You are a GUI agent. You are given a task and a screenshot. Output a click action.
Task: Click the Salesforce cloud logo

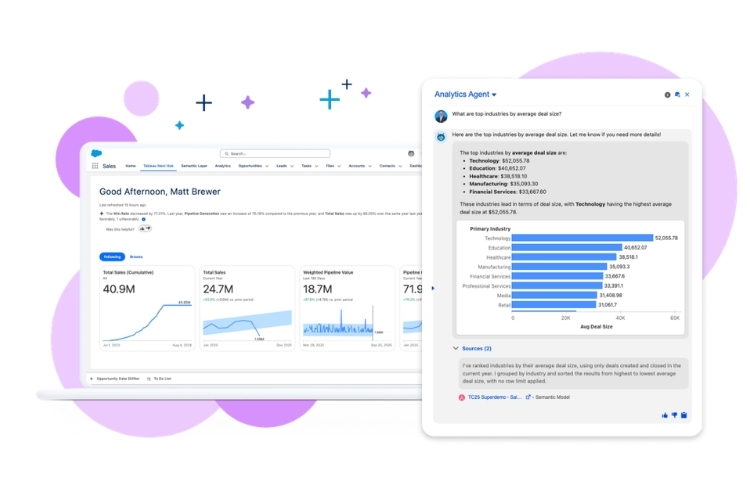97,153
